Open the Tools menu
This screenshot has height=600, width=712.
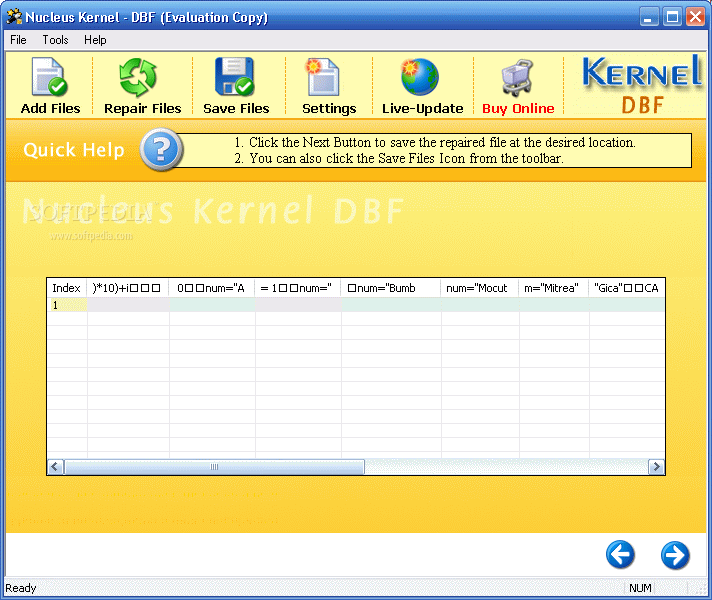55,40
